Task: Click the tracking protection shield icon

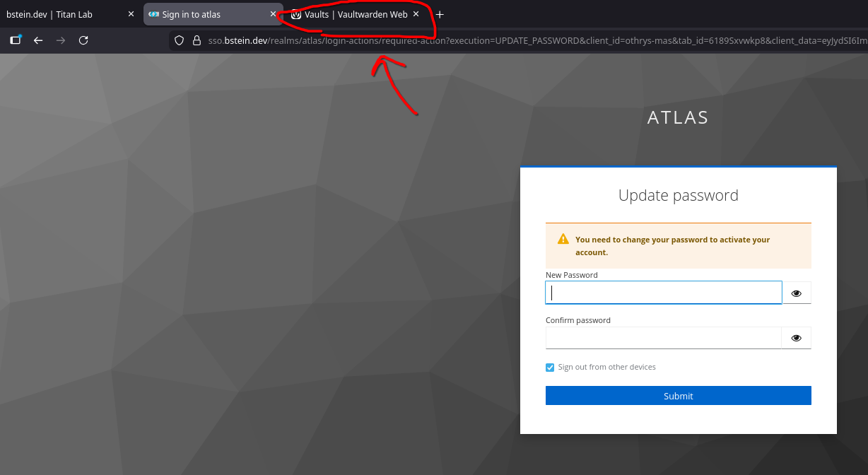Action: (x=180, y=40)
